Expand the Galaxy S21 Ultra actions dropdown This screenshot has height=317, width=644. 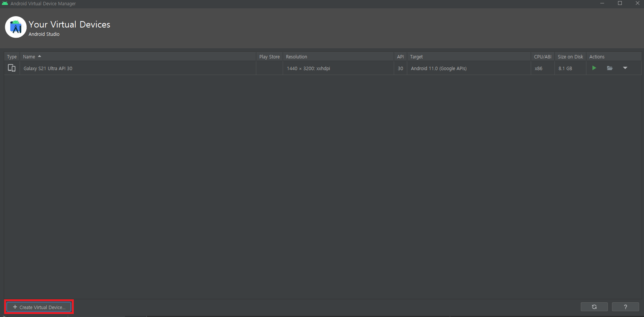[625, 68]
